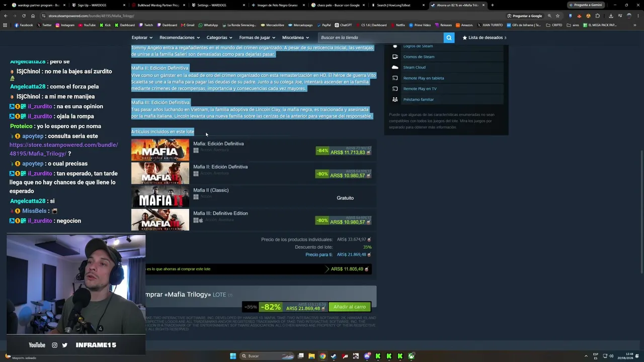Click the blue store search magnifier button
The height and width of the screenshot is (362, 644).
click(449, 37)
